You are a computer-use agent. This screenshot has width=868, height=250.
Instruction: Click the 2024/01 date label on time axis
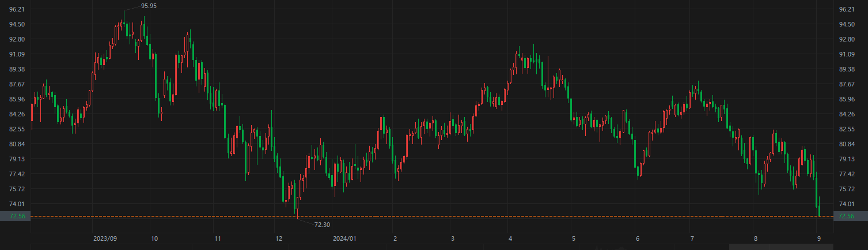[345, 238]
